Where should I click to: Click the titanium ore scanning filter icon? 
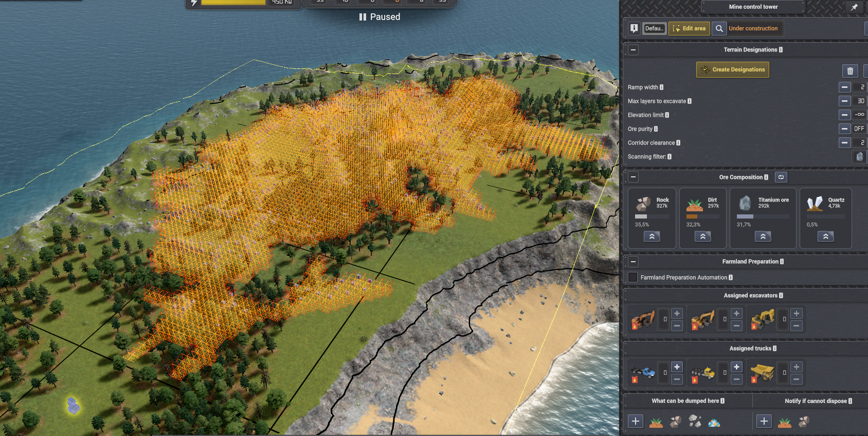pos(859,157)
